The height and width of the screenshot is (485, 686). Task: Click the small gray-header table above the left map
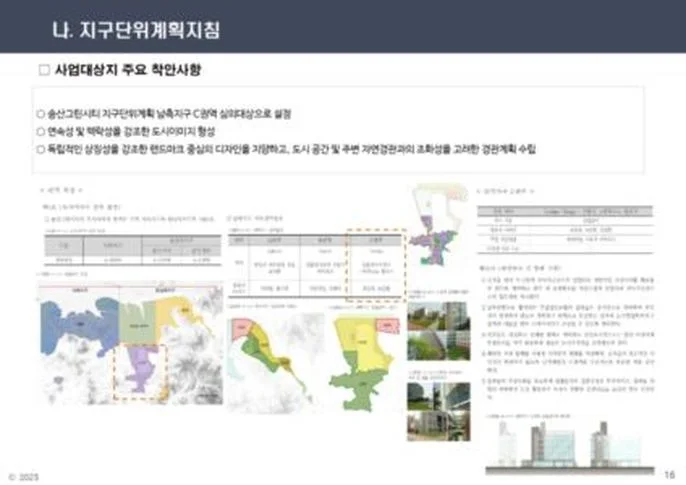point(133,250)
